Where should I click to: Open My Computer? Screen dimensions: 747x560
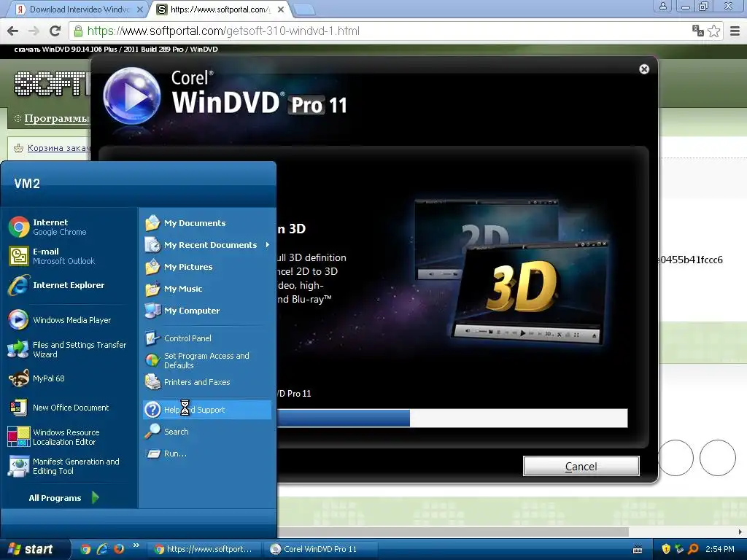(206, 311)
